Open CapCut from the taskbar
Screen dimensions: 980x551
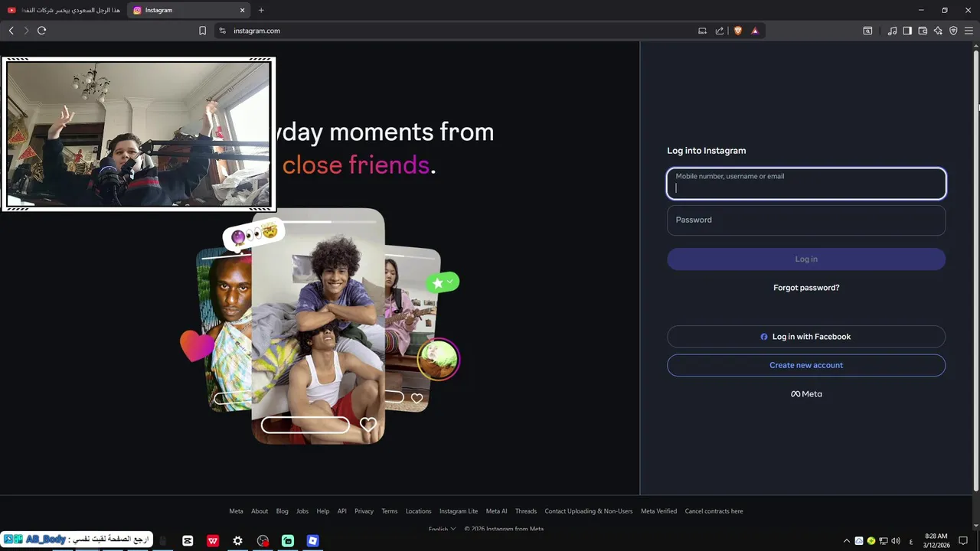click(188, 540)
